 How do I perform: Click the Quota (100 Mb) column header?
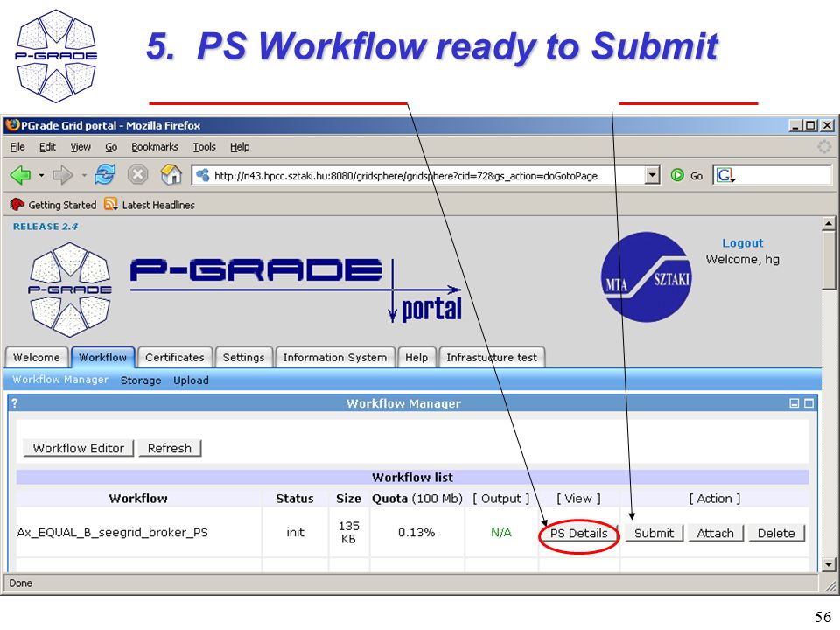point(416,499)
